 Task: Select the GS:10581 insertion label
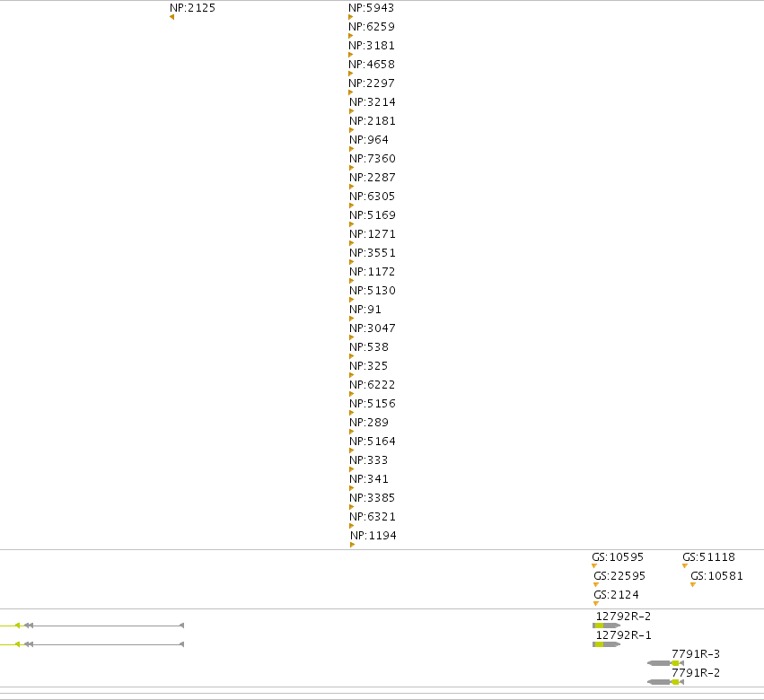click(x=716, y=576)
